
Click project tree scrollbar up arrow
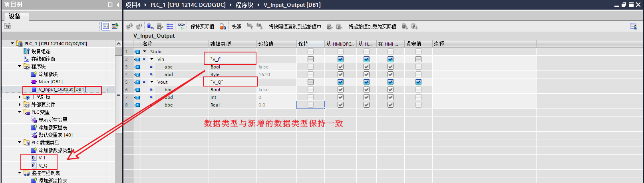click(119, 44)
